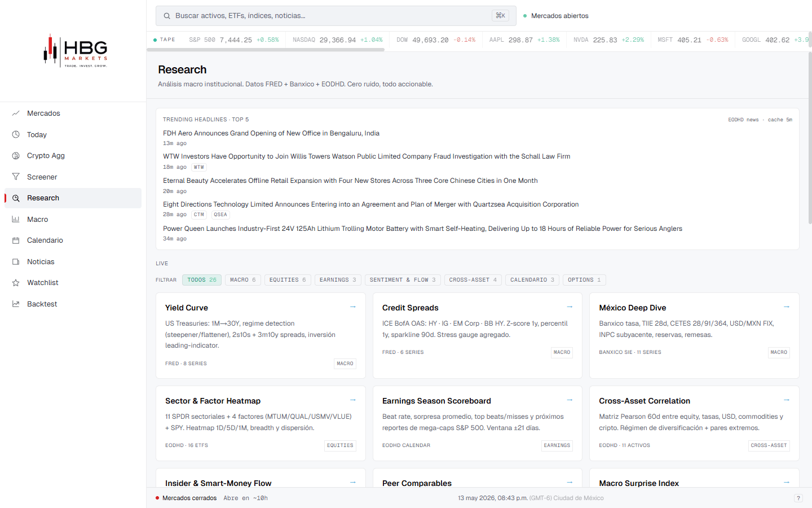Click the Noticias icon in sidebar
Image resolution: width=812 pixels, height=508 pixels.
16,262
